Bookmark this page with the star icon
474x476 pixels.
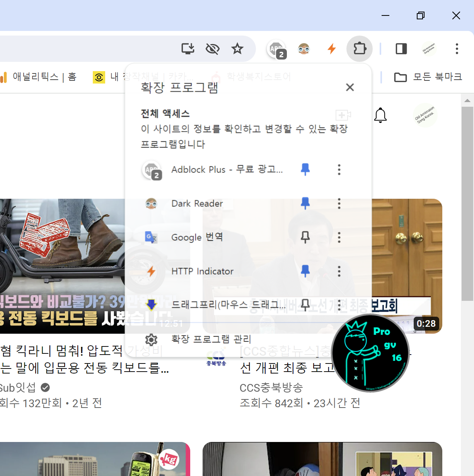[x=237, y=49]
